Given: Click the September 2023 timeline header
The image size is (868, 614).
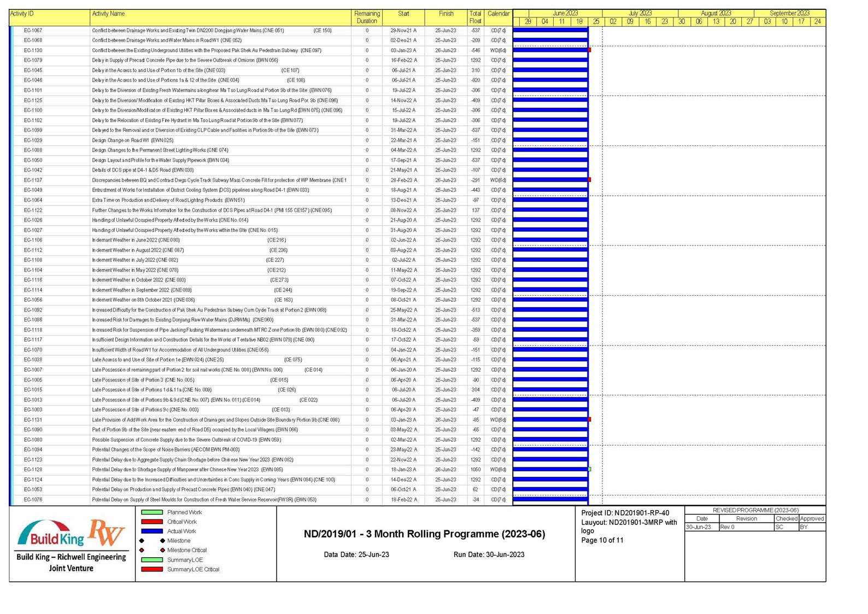Looking at the screenshot, I should click(x=789, y=13).
